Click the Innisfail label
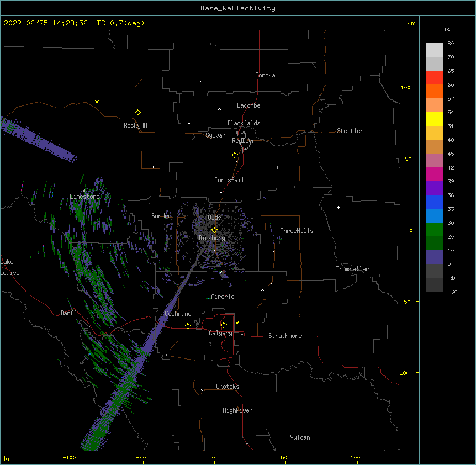The height and width of the screenshot is (465, 476). click(229, 180)
